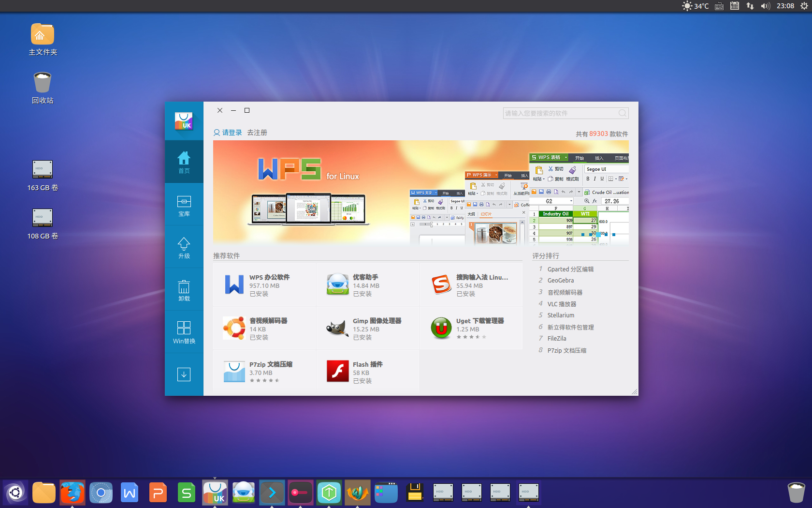Open the 音视频解码器 app card
The height and width of the screenshot is (508, 812).
[264, 328]
